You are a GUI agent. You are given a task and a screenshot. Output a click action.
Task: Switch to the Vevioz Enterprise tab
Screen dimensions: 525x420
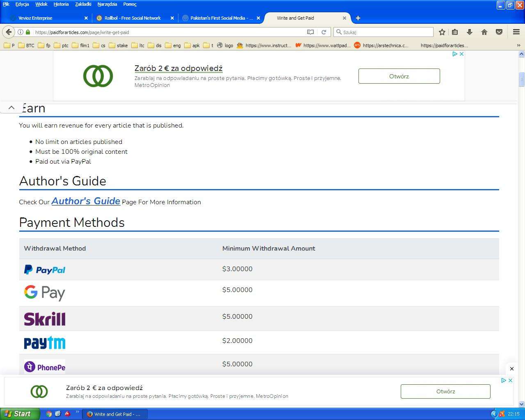(x=48, y=18)
